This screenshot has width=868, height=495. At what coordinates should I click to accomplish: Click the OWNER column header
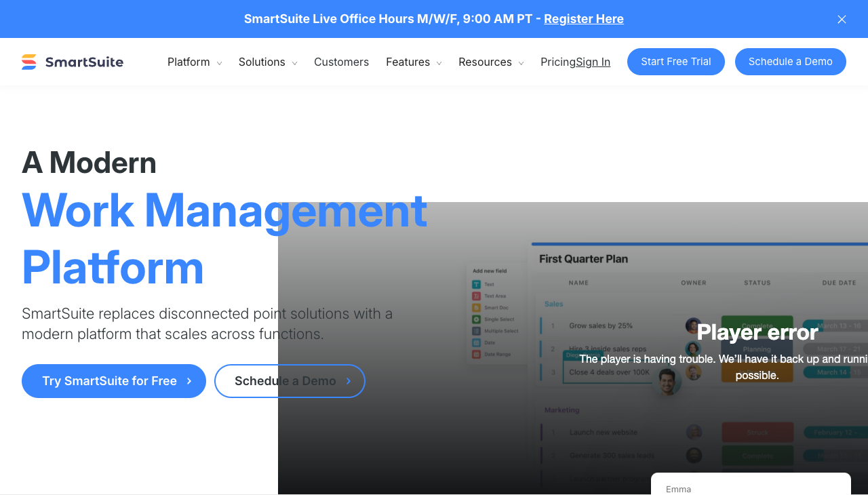point(694,283)
